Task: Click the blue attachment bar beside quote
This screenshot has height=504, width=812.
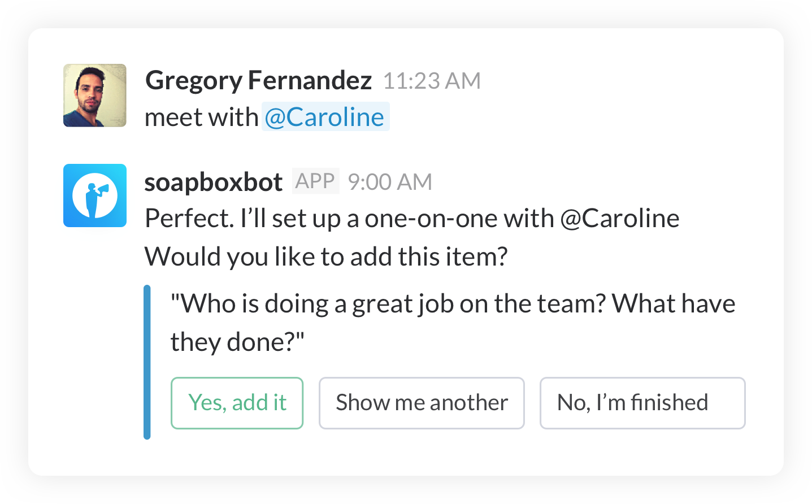Action: [x=147, y=362]
